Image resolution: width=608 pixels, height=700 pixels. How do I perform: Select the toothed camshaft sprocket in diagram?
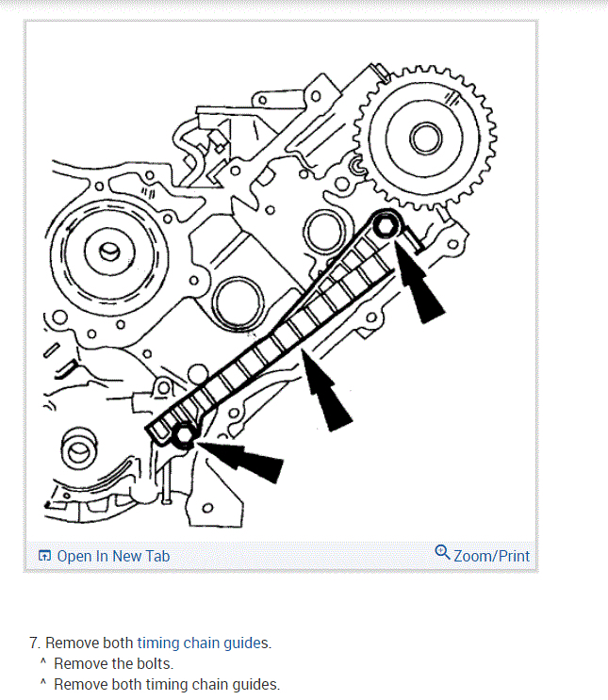click(x=425, y=138)
